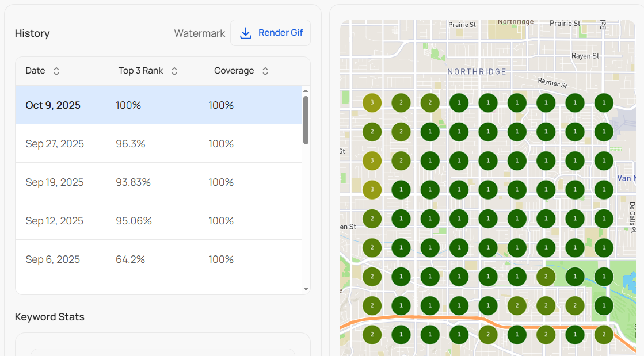Toggle the Watermark option

click(199, 33)
